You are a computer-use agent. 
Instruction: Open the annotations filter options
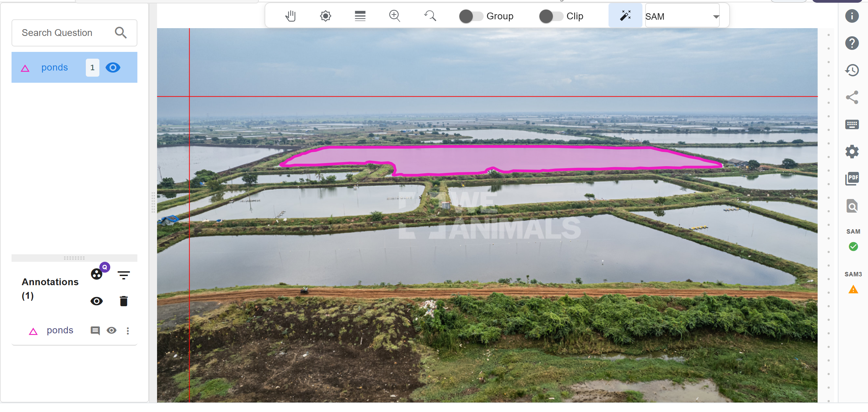[x=123, y=275]
